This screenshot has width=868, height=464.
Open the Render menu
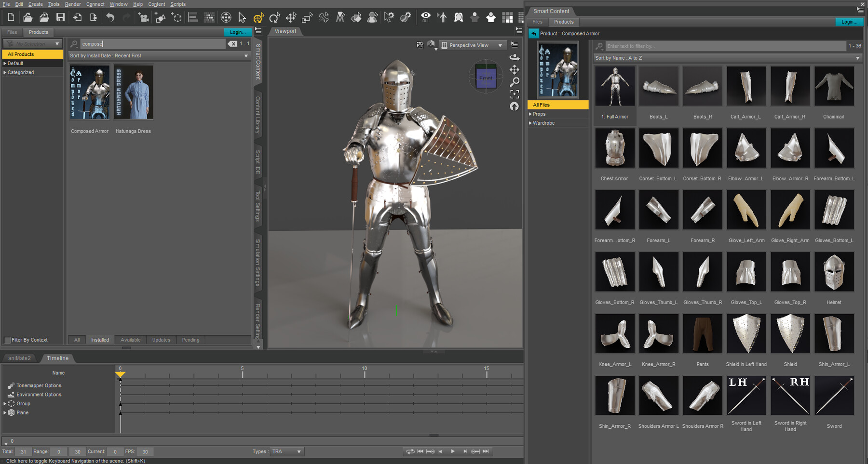(73, 4)
